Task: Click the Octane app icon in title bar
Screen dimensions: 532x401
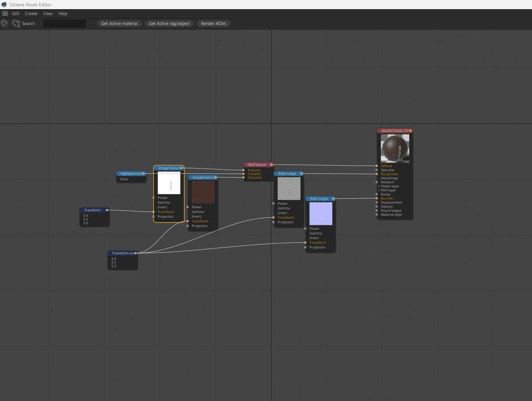Action: point(4,4)
